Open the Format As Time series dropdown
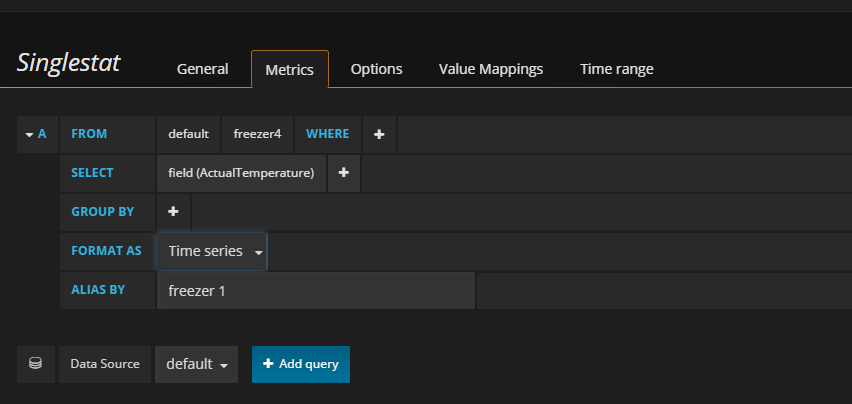 [x=212, y=251]
